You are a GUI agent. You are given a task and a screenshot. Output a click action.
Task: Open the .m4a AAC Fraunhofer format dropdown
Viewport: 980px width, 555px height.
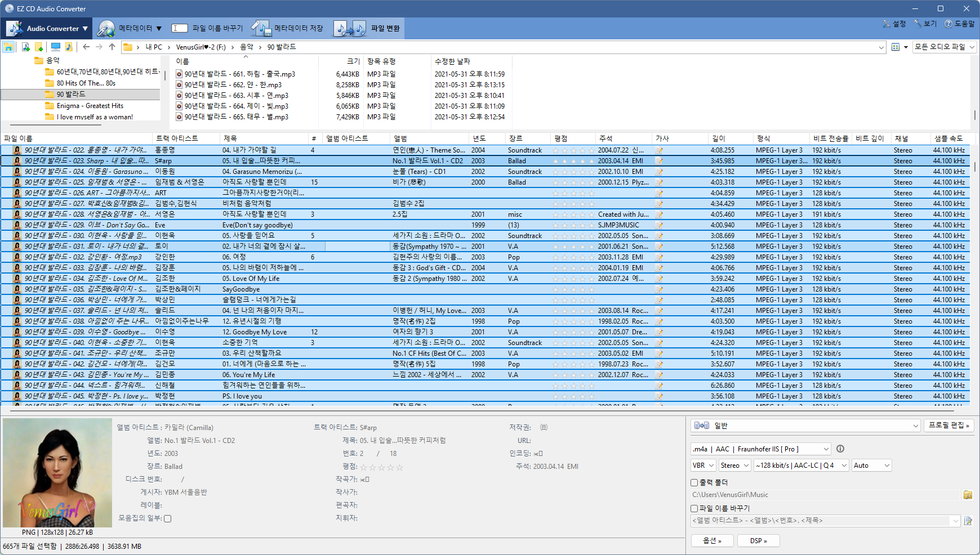[x=761, y=449]
